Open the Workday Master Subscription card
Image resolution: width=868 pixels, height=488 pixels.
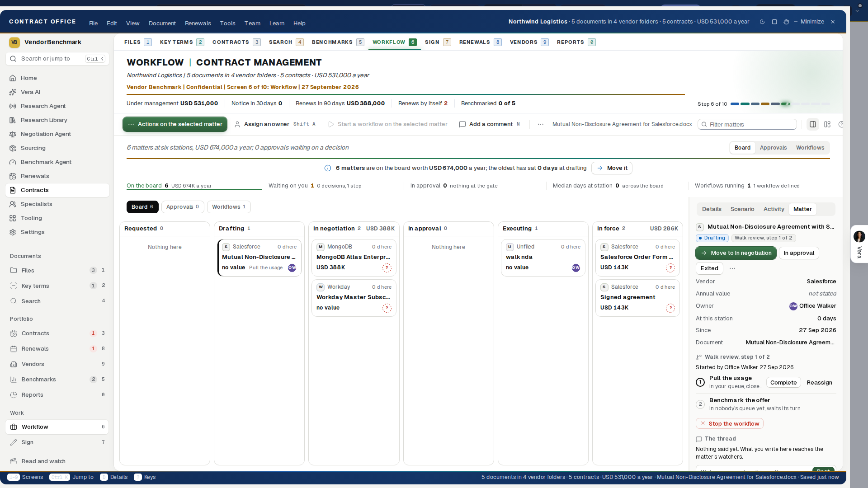(354, 297)
